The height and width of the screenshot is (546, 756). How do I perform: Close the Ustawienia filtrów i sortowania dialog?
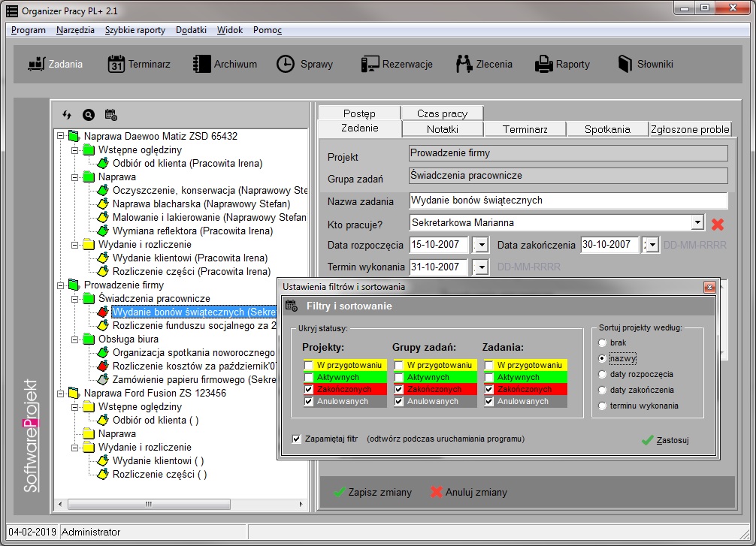tap(709, 287)
